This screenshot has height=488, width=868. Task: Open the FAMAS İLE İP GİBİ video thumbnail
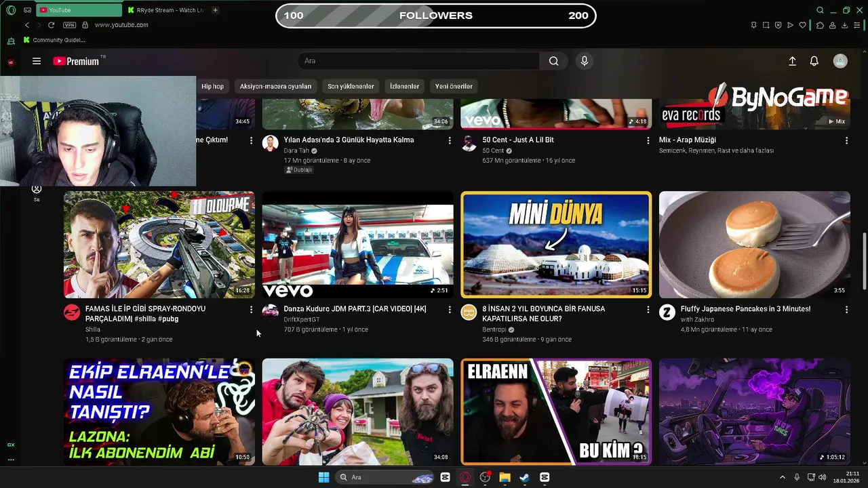point(159,245)
